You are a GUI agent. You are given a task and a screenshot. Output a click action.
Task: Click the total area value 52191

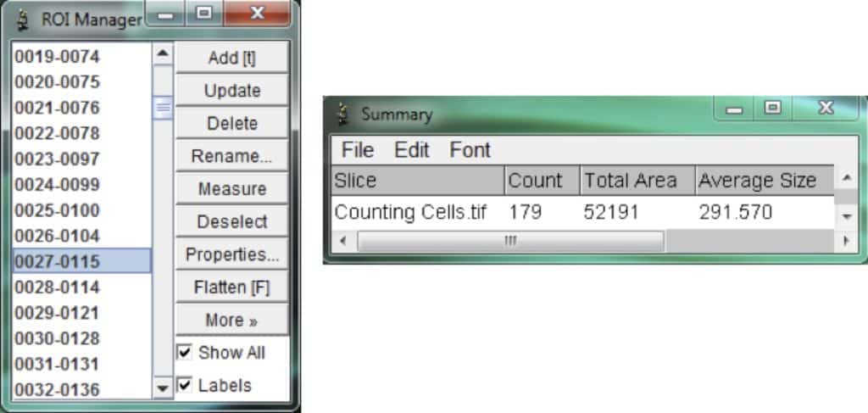pyautogui.click(x=611, y=213)
